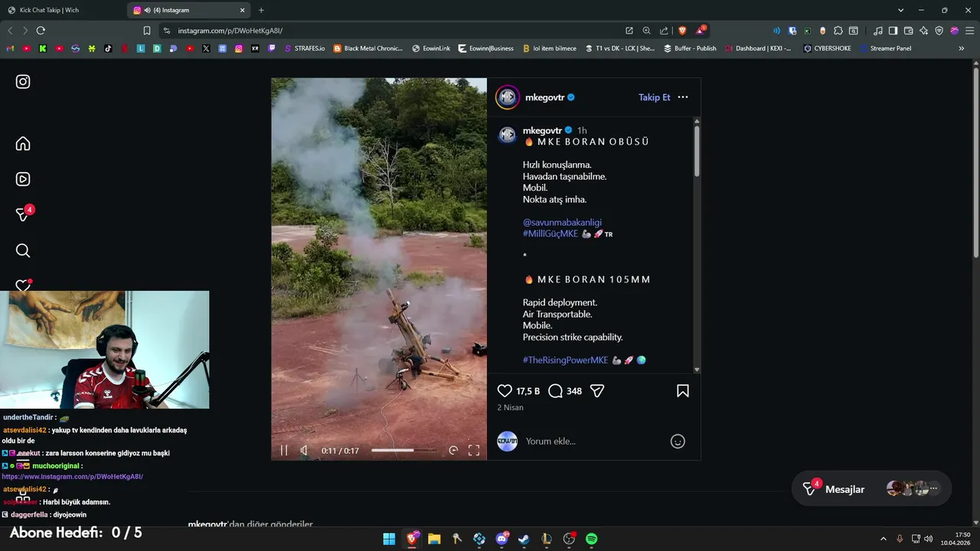
Task: Share the post with paper plane icon
Action: (597, 391)
